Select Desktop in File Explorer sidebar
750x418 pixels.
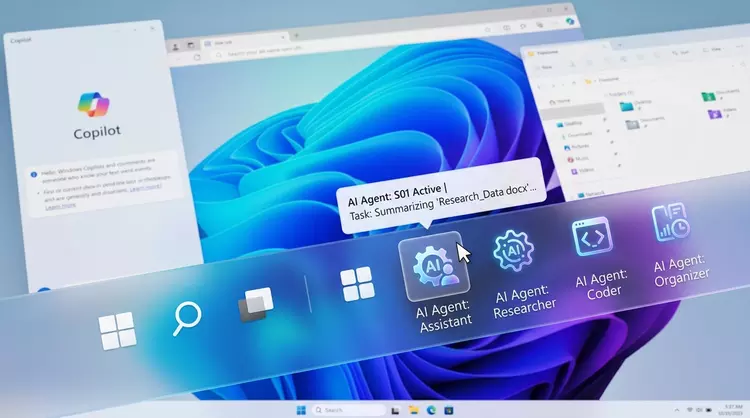coord(569,124)
